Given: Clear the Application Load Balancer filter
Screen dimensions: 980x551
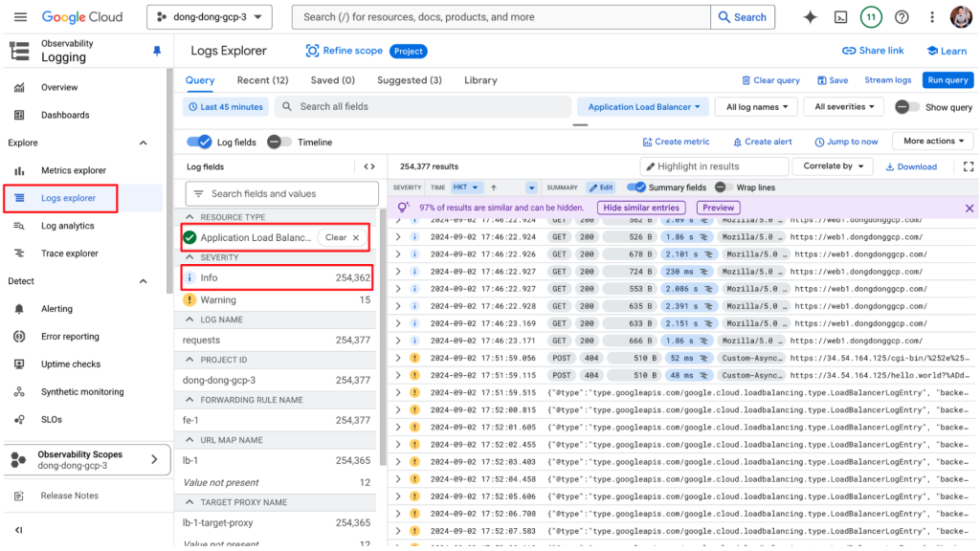Looking at the screenshot, I should click(342, 237).
